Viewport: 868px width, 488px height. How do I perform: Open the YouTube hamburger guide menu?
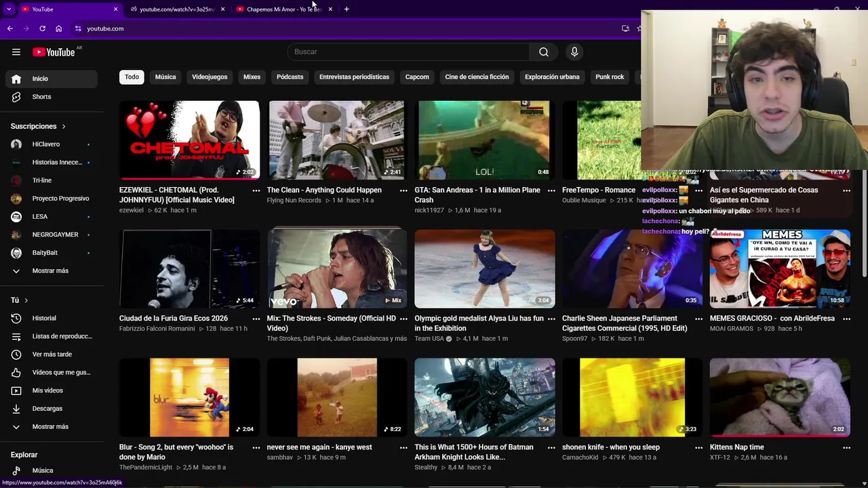point(16,52)
